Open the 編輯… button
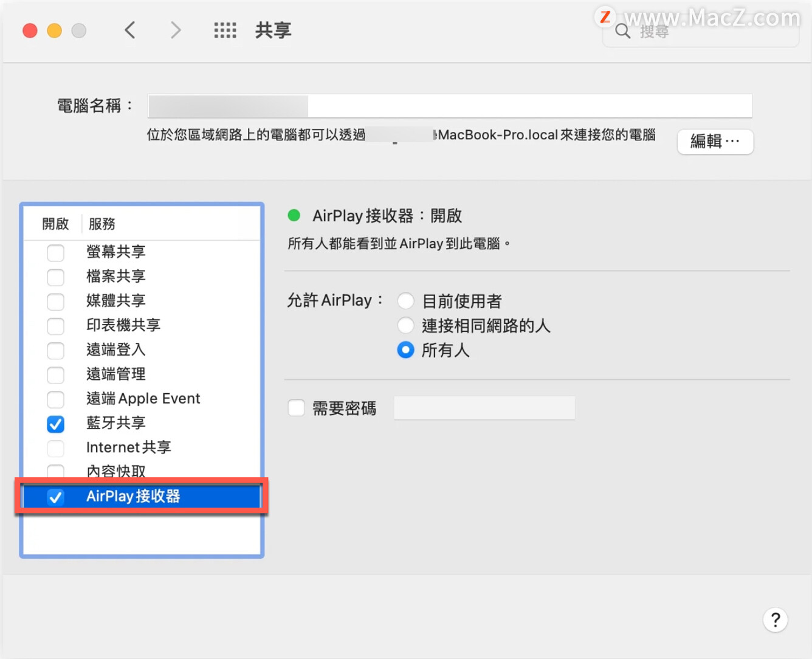The width and height of the screenshot is (812, 659). coord(715,142)
